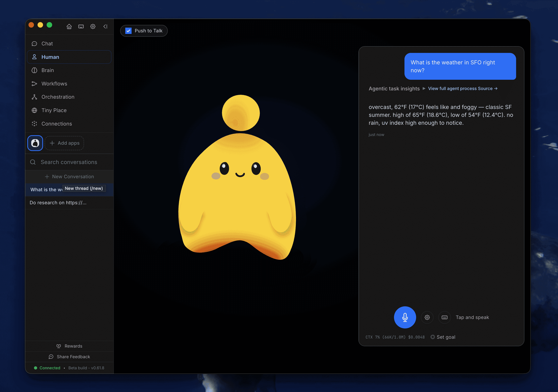Select the penguin app icon

[35, 143]
